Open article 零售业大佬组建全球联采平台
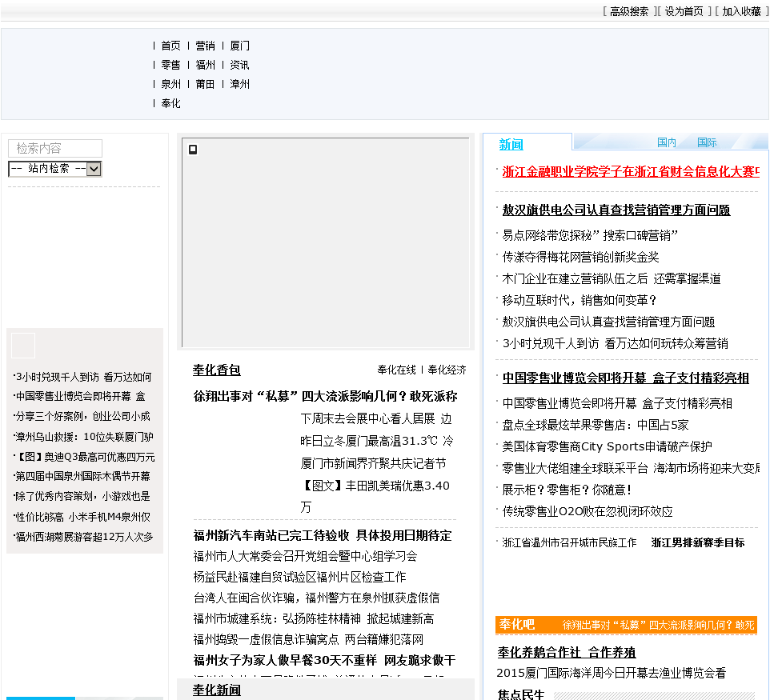Image resolution: width=770 pixels, height=700 pixels. click(x=631, y=468)
